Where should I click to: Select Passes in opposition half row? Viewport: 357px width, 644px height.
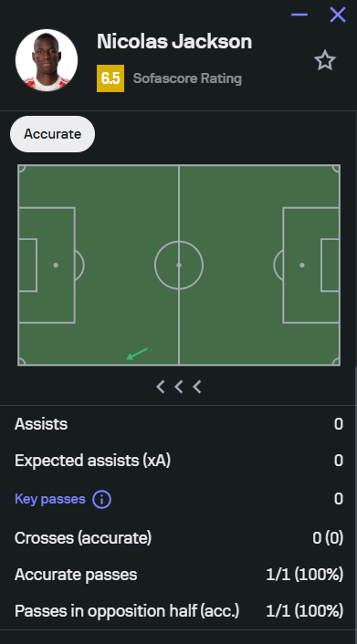[x=179, y=611]
